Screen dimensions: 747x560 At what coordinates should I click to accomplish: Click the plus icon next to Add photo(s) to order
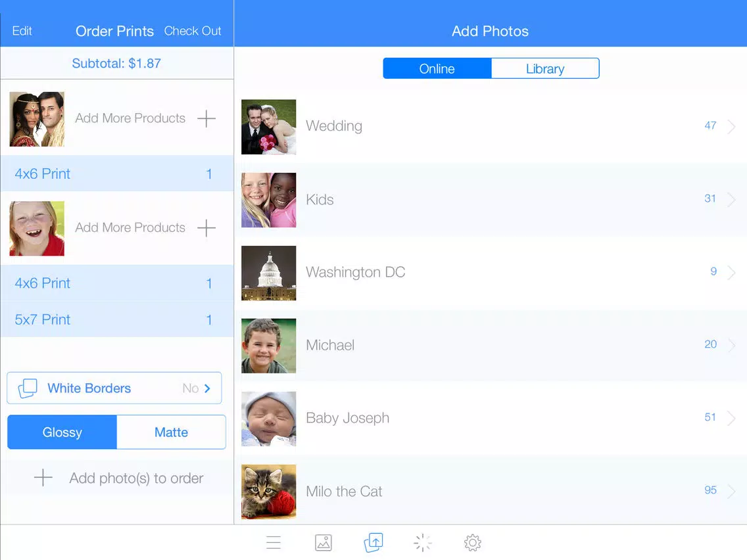(43, 478)
